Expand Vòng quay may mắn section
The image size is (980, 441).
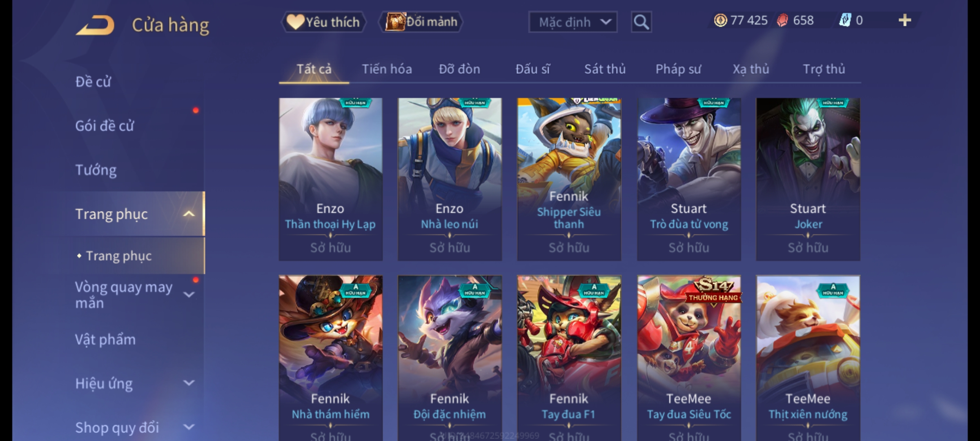[x=189, y=294]
